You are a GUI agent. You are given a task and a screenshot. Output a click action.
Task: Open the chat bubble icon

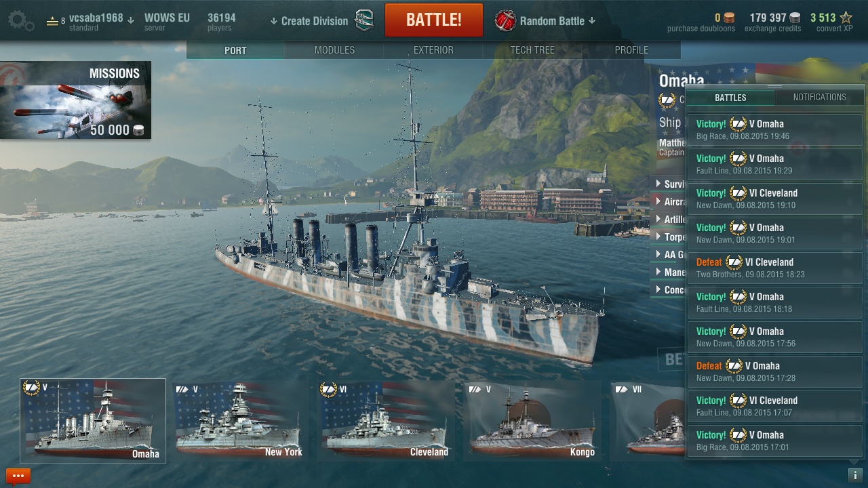pos(18,476)
